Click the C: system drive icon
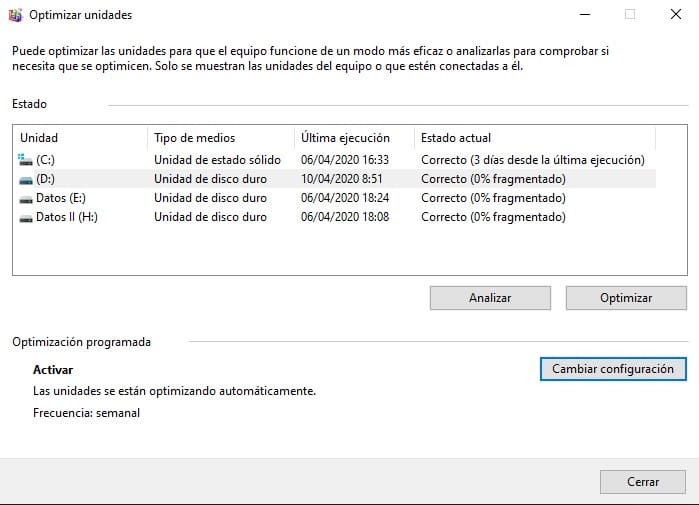699x505 pixels. (25, 160)
